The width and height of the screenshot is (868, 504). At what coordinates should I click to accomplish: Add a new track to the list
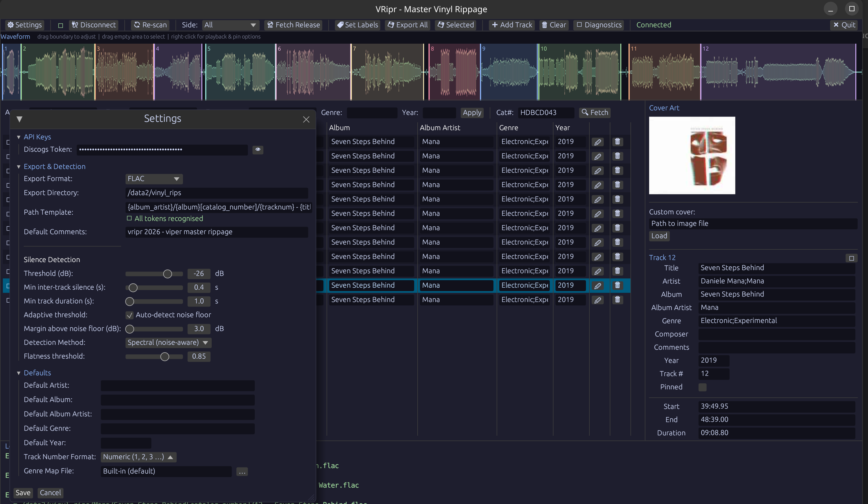click(x=512, y=24)
